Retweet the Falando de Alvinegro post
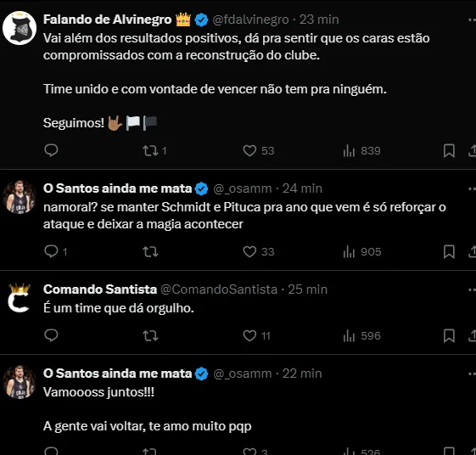The height and width of the screenshot is (455, 476). point(154,150)
